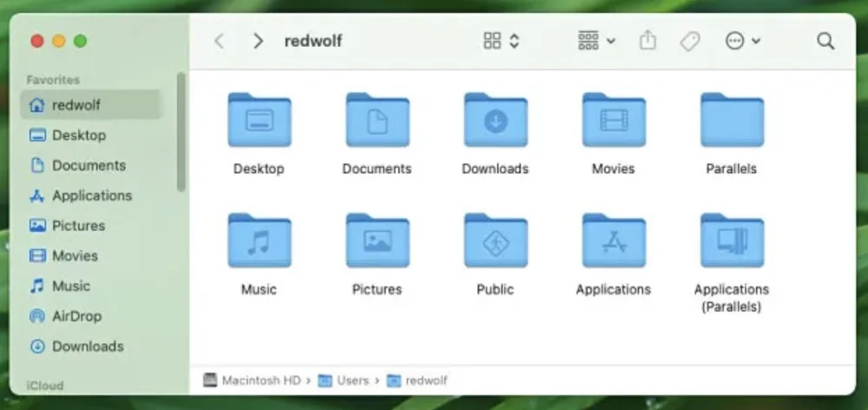Open the icon view switcher dropdown
Image resolution: width=868 pixels, height=410 pixels.
(501, 41)
